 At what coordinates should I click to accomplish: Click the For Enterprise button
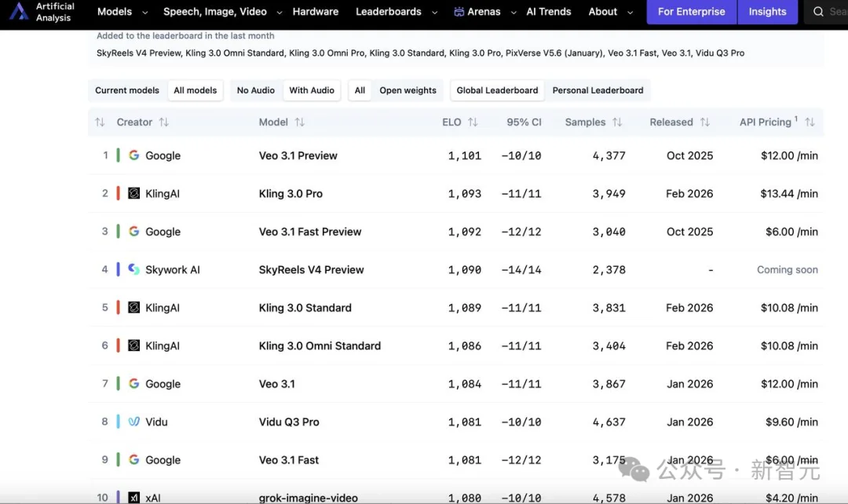click(691, 12)
